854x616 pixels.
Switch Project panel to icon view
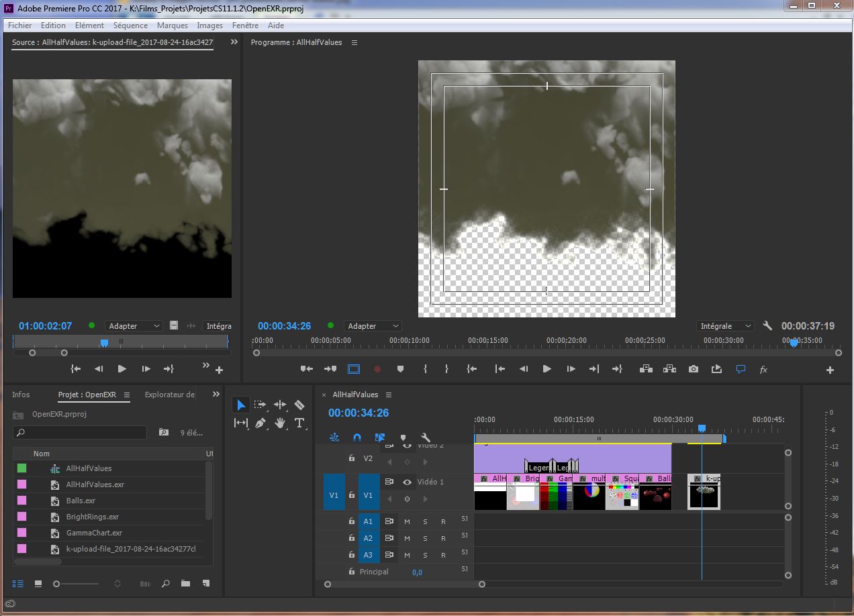[38, 584]
